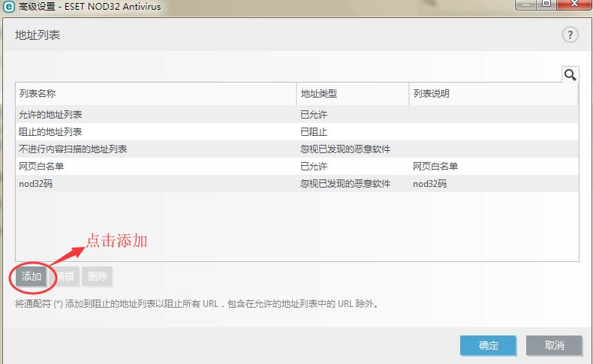This screenshot has height=364, width=593.
Task: Close the ESET advanced settings window
Action: point(573,4)
